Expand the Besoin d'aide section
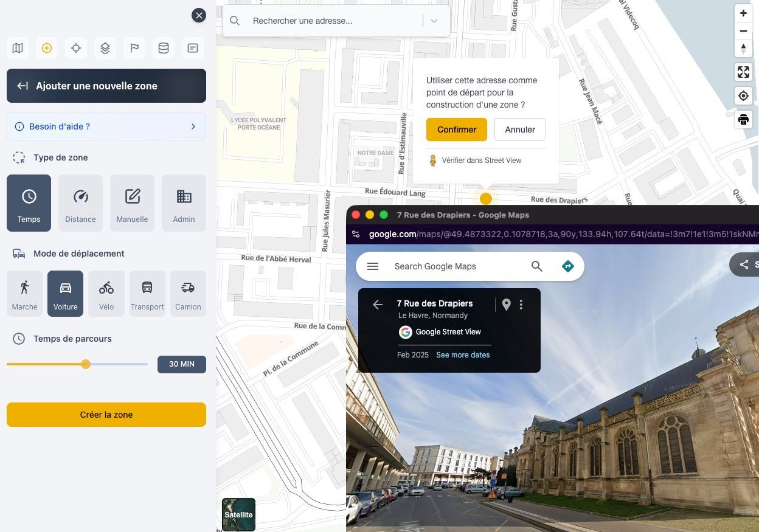 click(x=106, y=126)
